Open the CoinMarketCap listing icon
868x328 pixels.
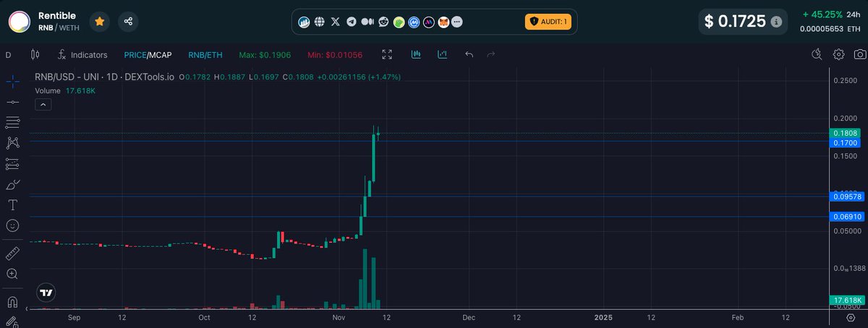[413, 22]
